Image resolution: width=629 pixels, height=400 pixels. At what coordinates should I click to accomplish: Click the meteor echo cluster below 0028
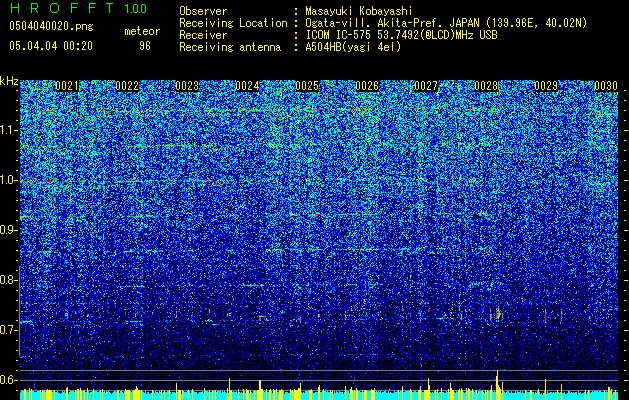[497, 315]
